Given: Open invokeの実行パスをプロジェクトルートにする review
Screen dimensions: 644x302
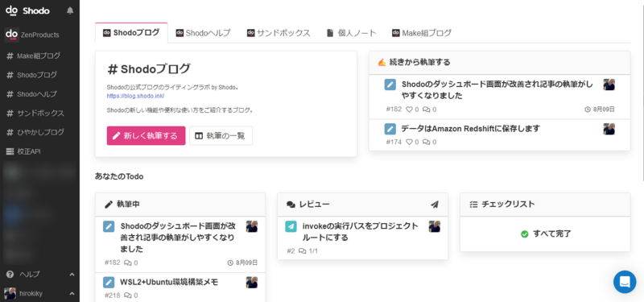Looking at the screenshot, I should tap(361, 231).
